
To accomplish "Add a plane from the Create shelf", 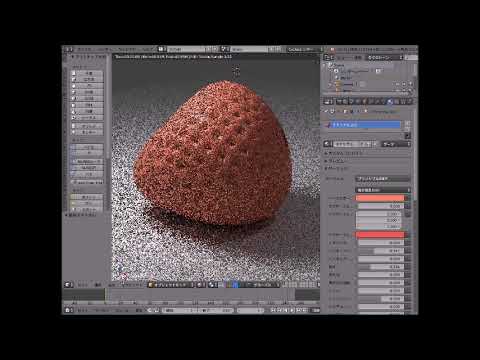I will (87, 73).
